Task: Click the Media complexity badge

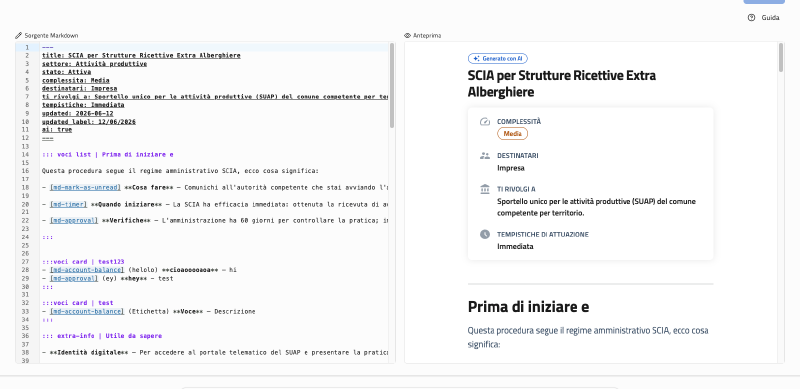Action: pos(512,134)
